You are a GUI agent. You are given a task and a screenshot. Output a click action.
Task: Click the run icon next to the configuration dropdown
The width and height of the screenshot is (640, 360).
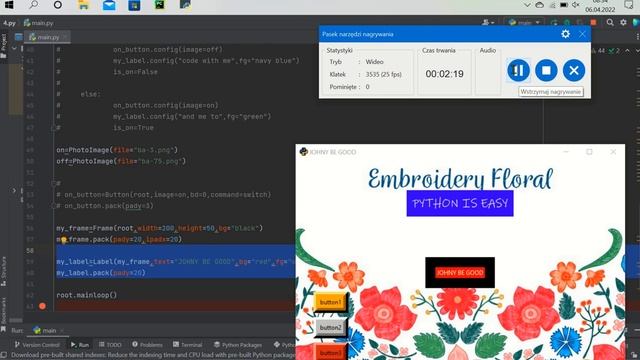[x=554, y=22]
